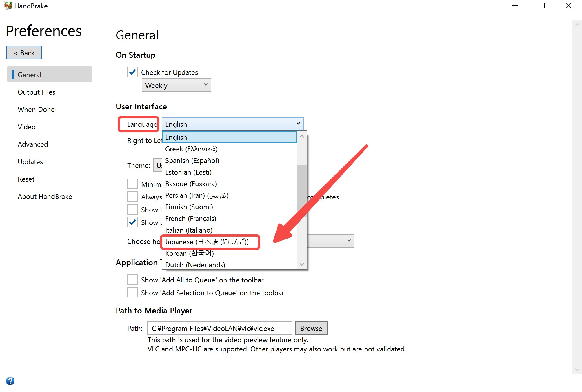Choose Japanese (日本語) from the language list
Screen dimensions: 582x392
click(x=229, y=242)
